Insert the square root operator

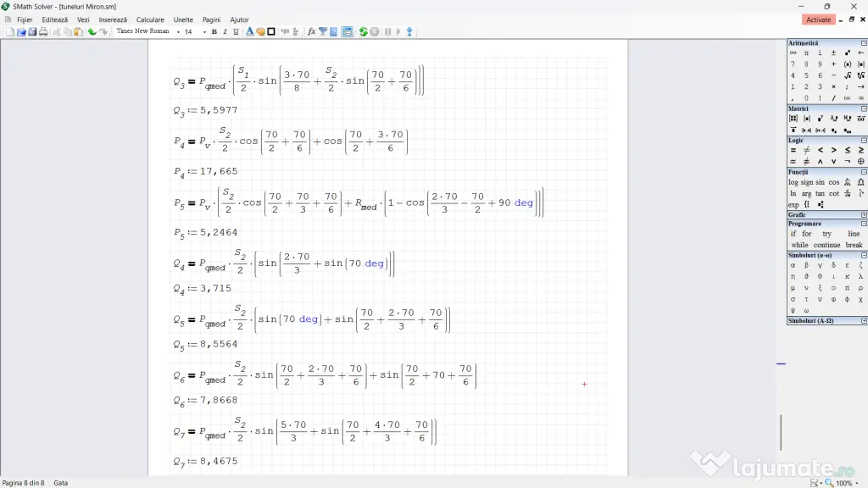pos(848,75)
